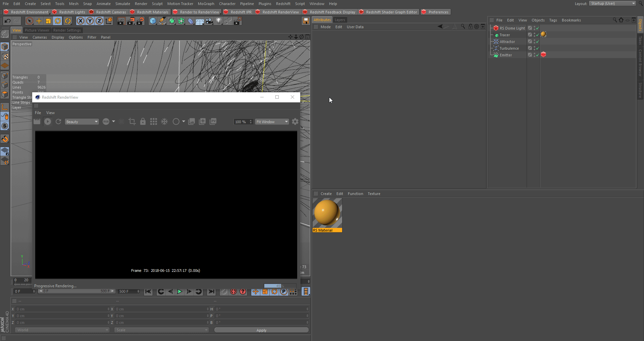Viewport: 644px width, 341px height.
Task: Open the Simulate menu
Action: pyautogui.click(x=123, y=4)
